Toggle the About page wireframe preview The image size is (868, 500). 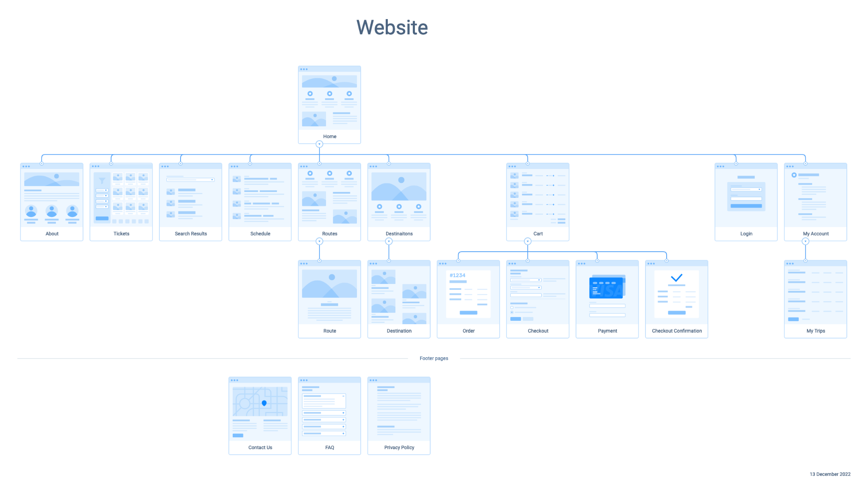51,197
